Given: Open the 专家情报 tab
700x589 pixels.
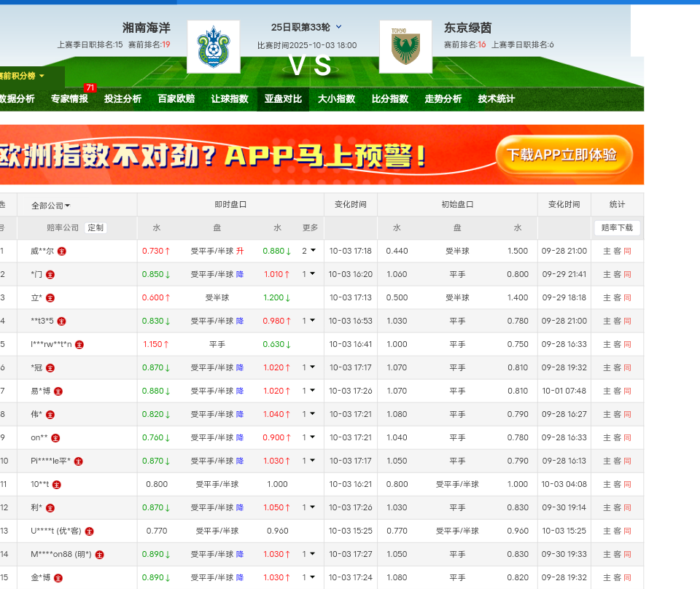Looking at the screenshot, I should 69,99.
